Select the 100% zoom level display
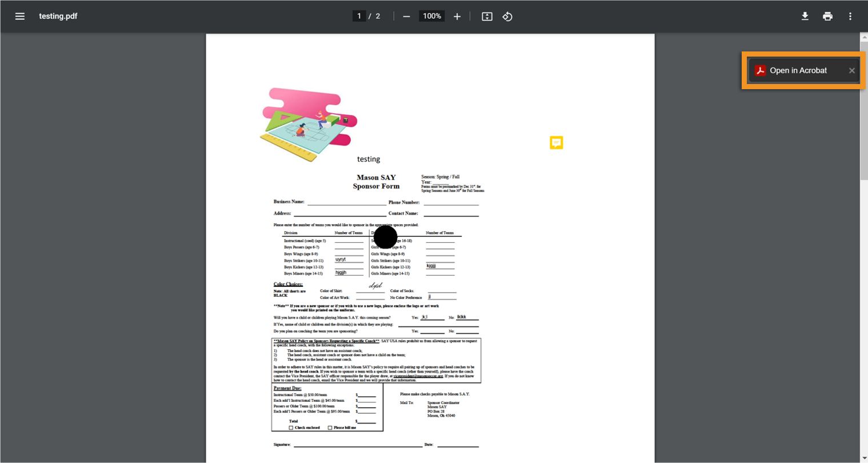868x463 pixels. click(431, 16)
